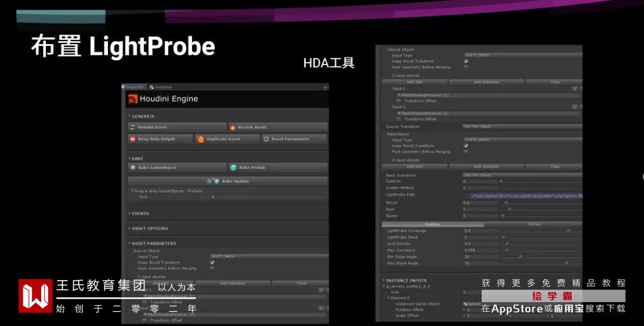Click the flame Recook Asset icon

point(233,127)
